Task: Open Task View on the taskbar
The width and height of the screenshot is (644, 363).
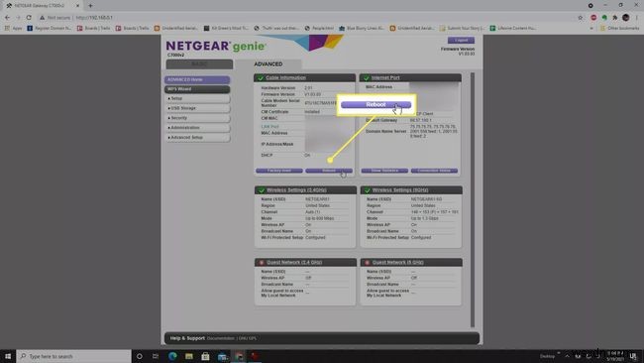Action: (x=156, y=356)
